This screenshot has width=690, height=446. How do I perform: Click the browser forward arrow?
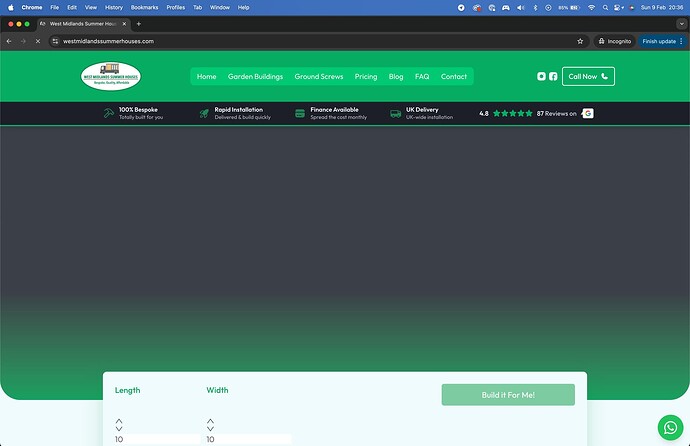tap(23, 41)
